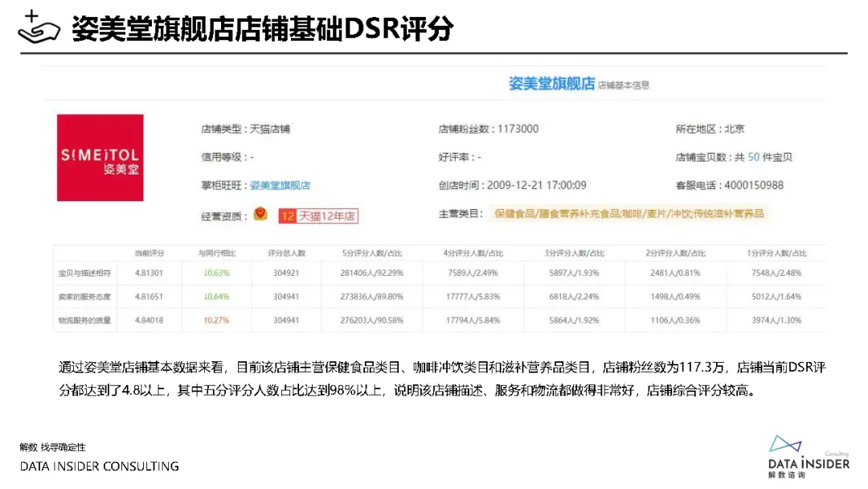
Task: Click the main category highlighted text
Action: [x=628, y=214]
